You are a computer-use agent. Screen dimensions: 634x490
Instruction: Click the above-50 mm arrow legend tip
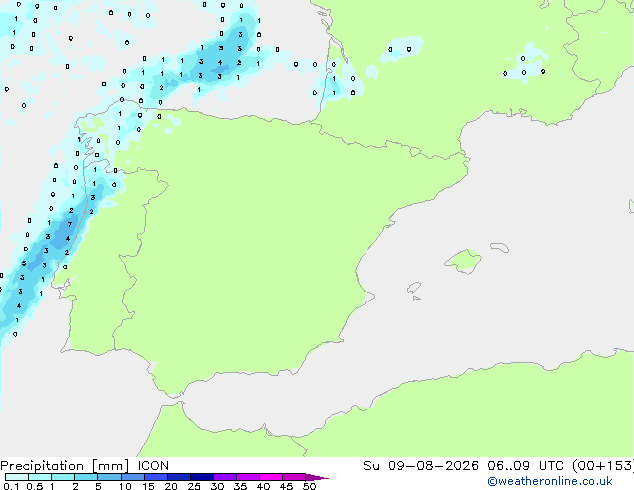point(317,477)
